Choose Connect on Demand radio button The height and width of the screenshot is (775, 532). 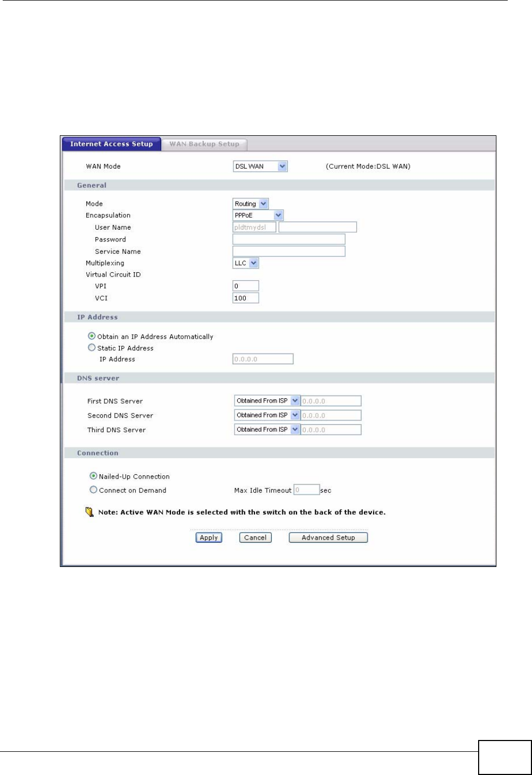point(93,490)
